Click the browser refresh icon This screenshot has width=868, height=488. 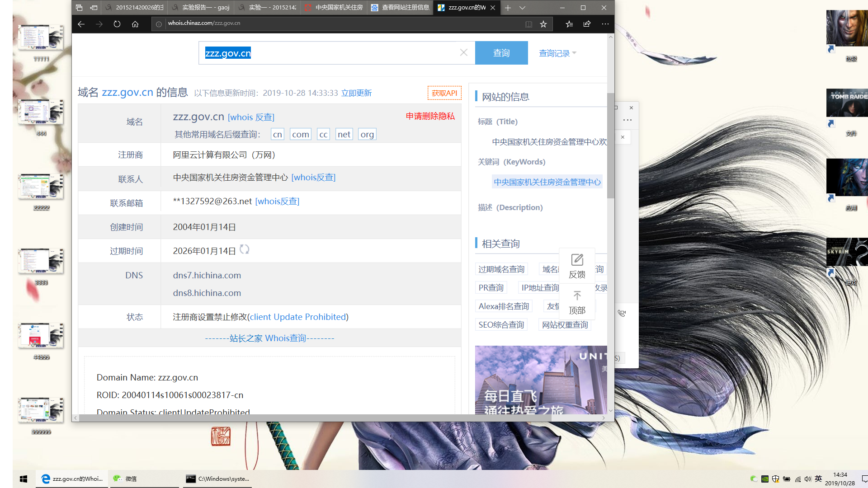pyautogui.click(x=117, y=24)
